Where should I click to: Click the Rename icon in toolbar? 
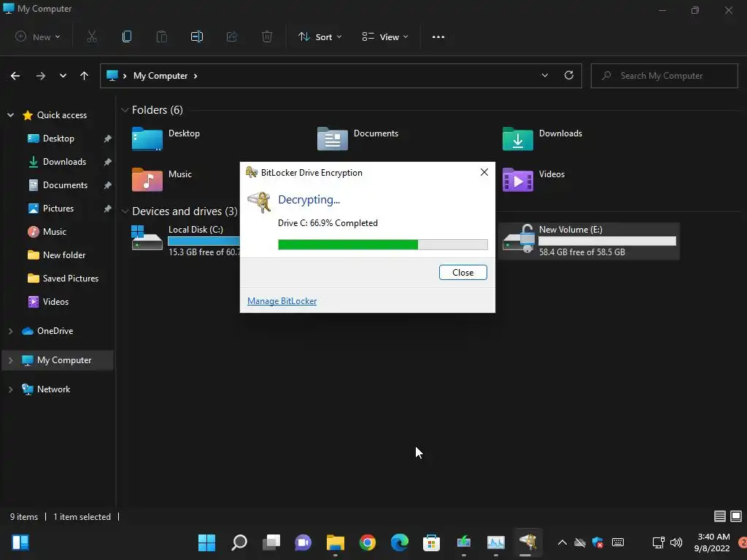click(197, 36)
